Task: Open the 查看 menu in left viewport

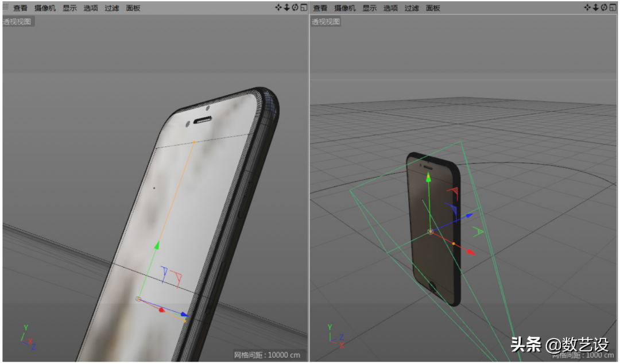Action: [20, 8]
